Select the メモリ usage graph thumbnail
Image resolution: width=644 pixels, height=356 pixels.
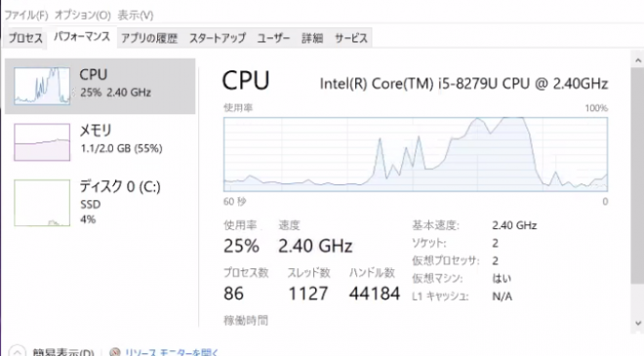pyautogui.click(x=42, y=142)
